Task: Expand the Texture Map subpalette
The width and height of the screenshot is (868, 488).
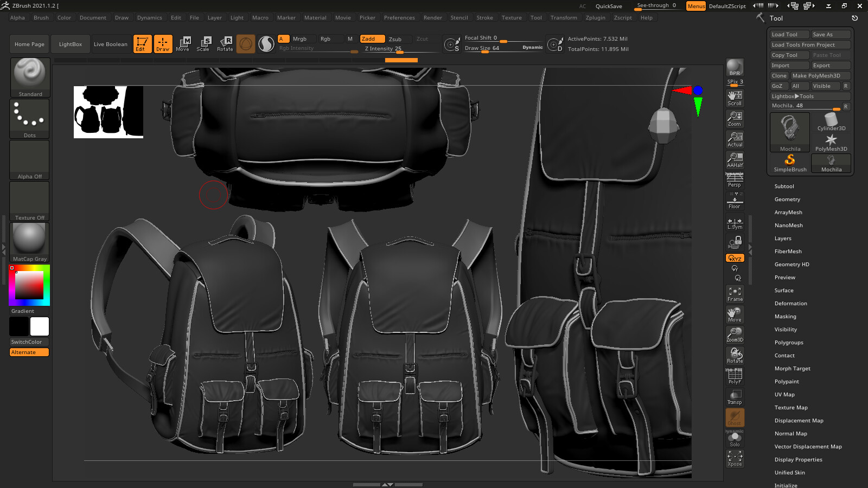Action: pos(791,407)
